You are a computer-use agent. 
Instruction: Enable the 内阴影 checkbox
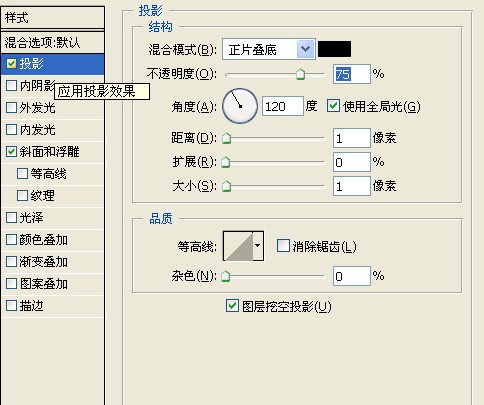(11, 85)
